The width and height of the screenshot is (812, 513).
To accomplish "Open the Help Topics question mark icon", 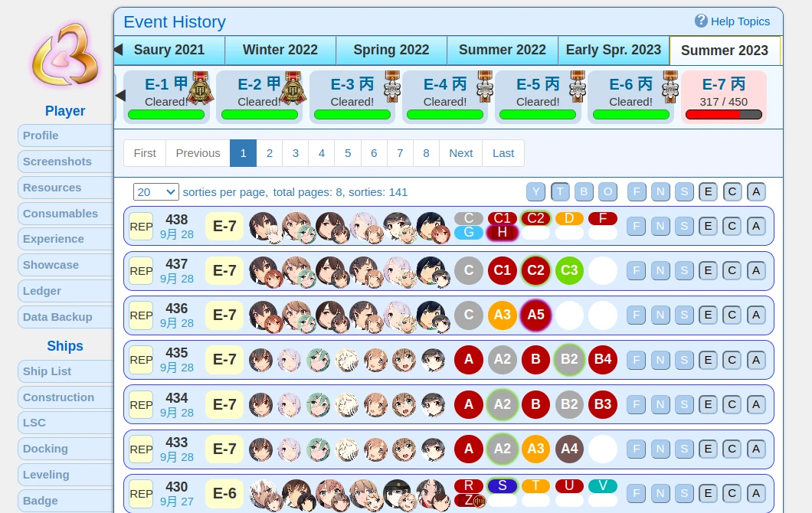I will (x=701, y=21).
